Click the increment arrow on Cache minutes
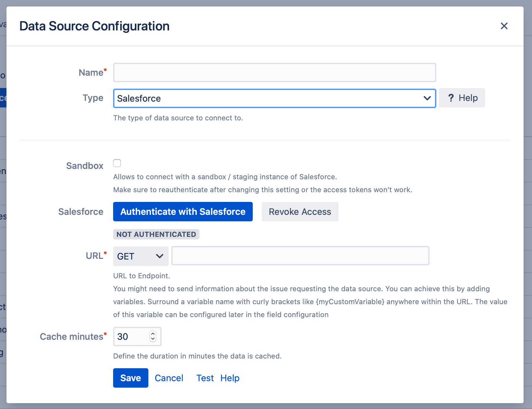532x409 pixels. tap(153, 333)
